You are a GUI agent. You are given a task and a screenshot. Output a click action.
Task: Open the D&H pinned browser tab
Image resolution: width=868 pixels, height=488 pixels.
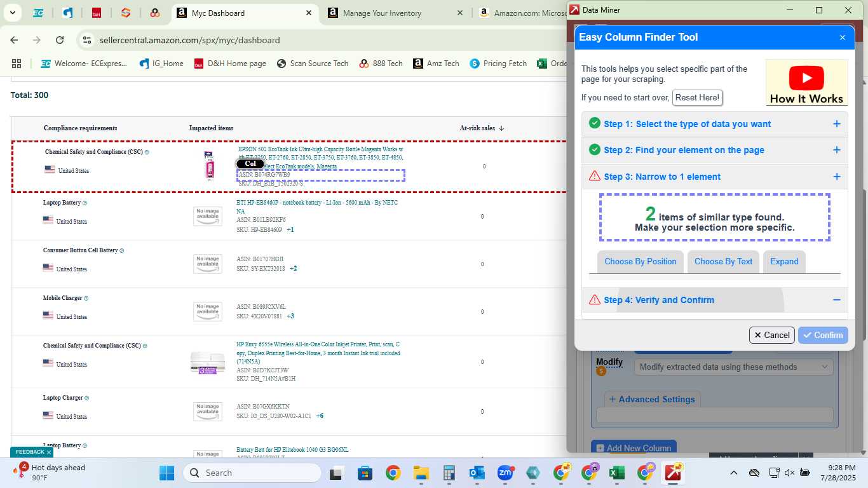coord(97,13)
